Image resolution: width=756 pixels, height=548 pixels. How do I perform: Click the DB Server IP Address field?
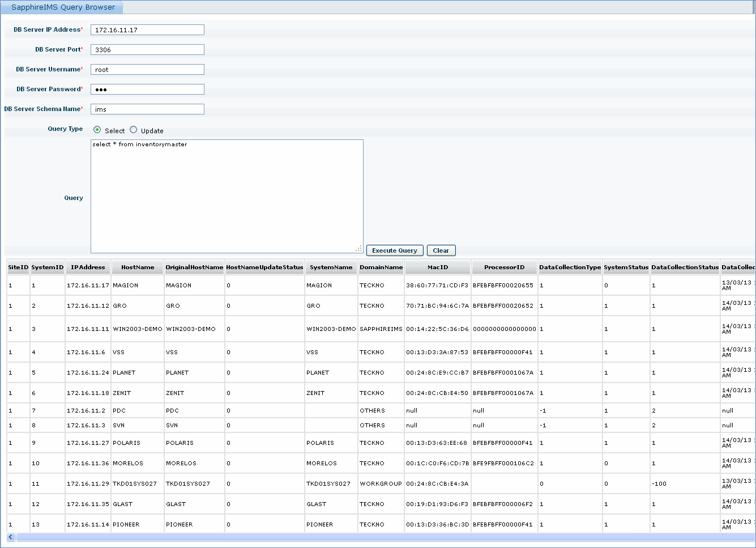(147, 30)
